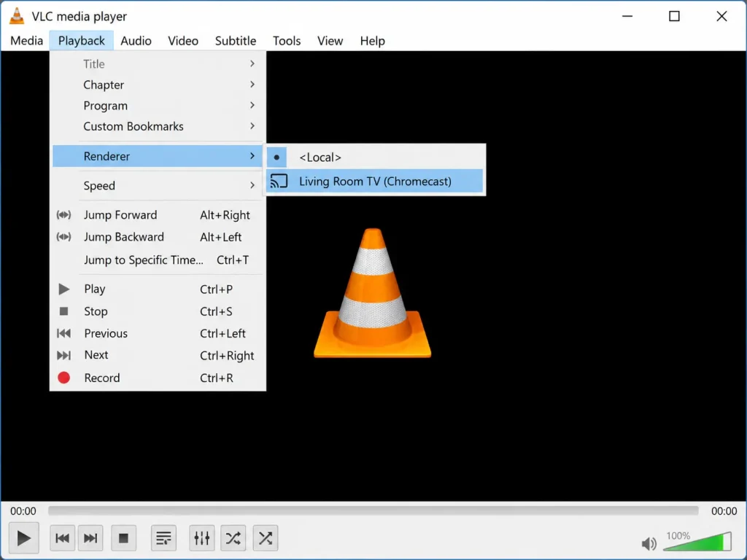Click the Stop square icon in menu
Viewport: 747px width, 560px height.
point(64,311)
